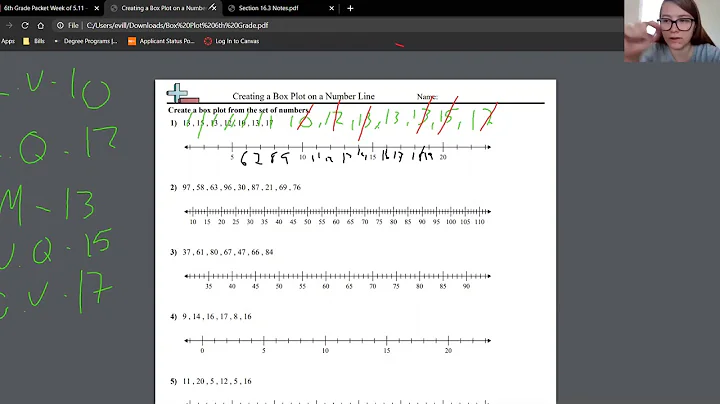Open the Applicant Status Po... bookmark
The width and height of the screenshot is (720, 404).
pyautogui.click(x=161, y=41)
